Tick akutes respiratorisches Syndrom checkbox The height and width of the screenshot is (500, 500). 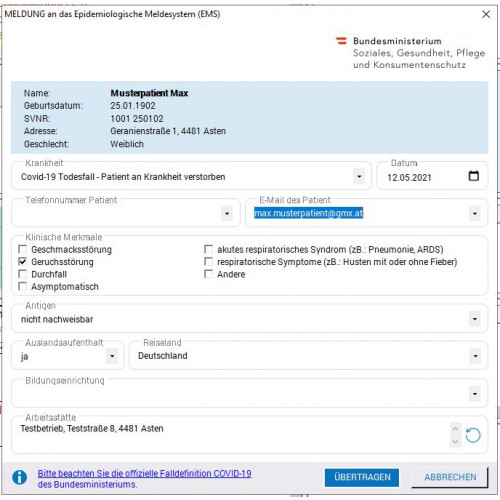[x=209, y=249]
